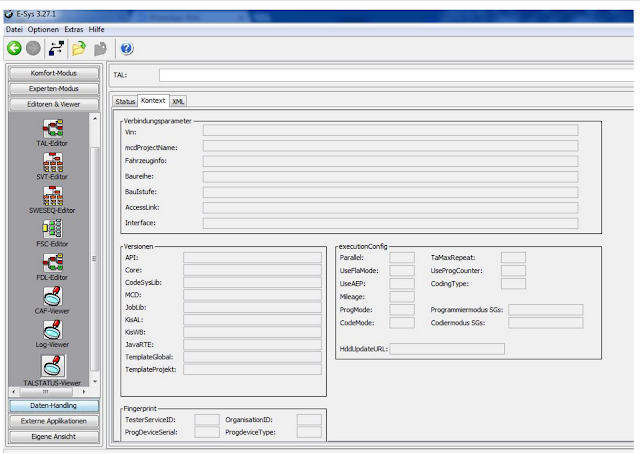Screen dimensions: 640x454
Task: Open the Log-Viewer icon
Action: click(x=53, y=330)
